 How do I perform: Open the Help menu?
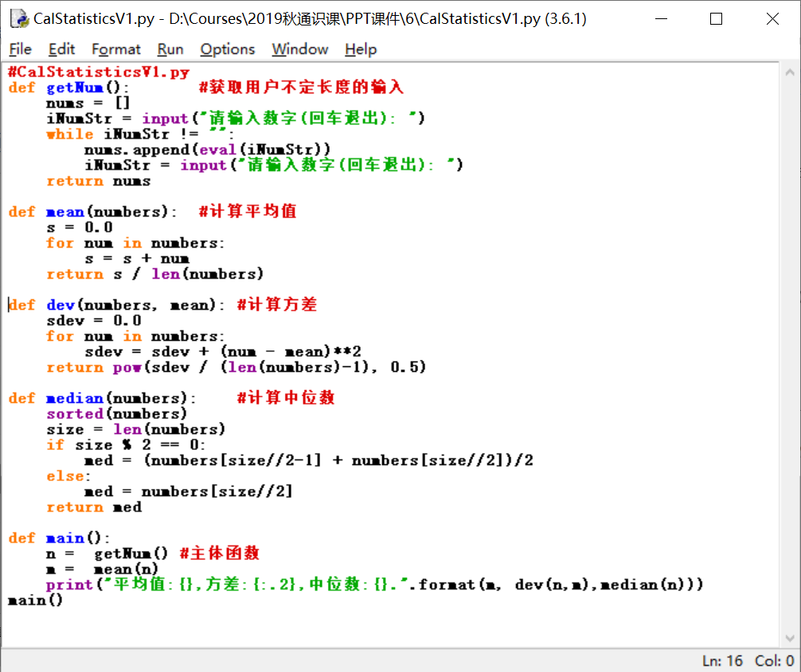[x=360, y=49]
